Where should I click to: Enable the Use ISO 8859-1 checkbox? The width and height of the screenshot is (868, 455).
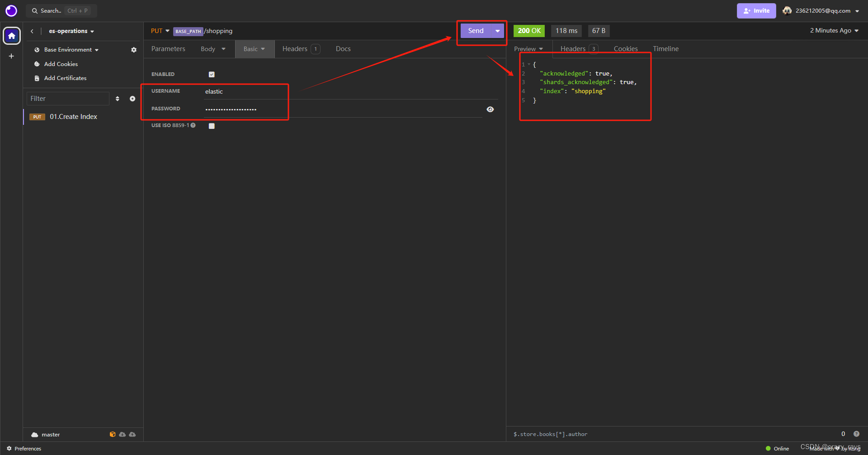click(x=212, y=126)
